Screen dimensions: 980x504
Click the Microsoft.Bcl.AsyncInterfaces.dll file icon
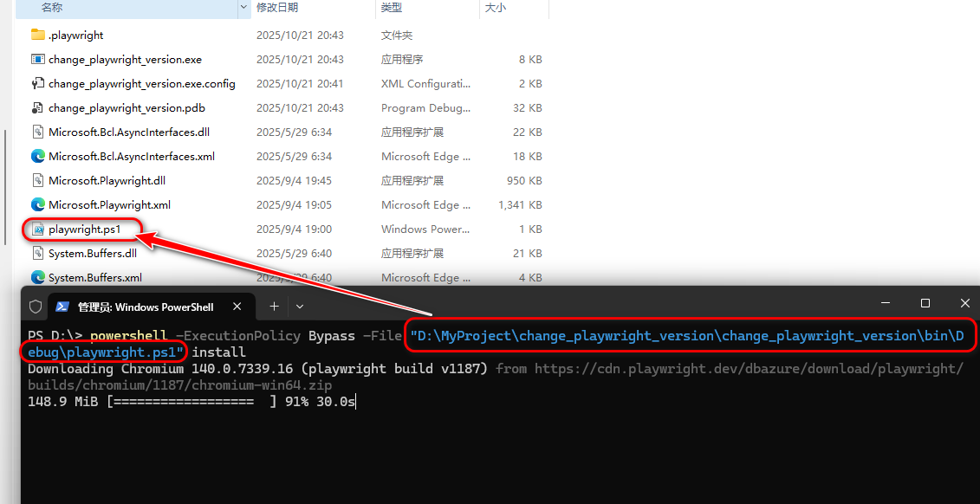point(38,132)
